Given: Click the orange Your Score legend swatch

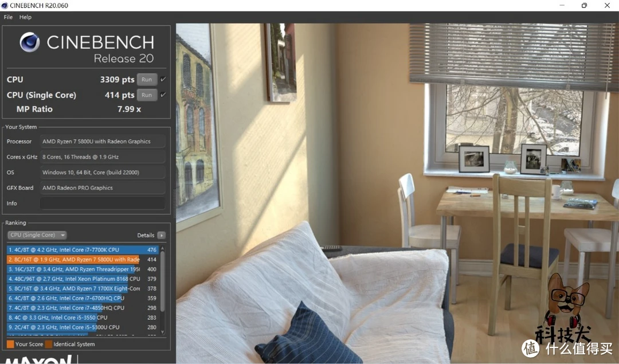Looking at the screenshot, I should pos(10,344).
